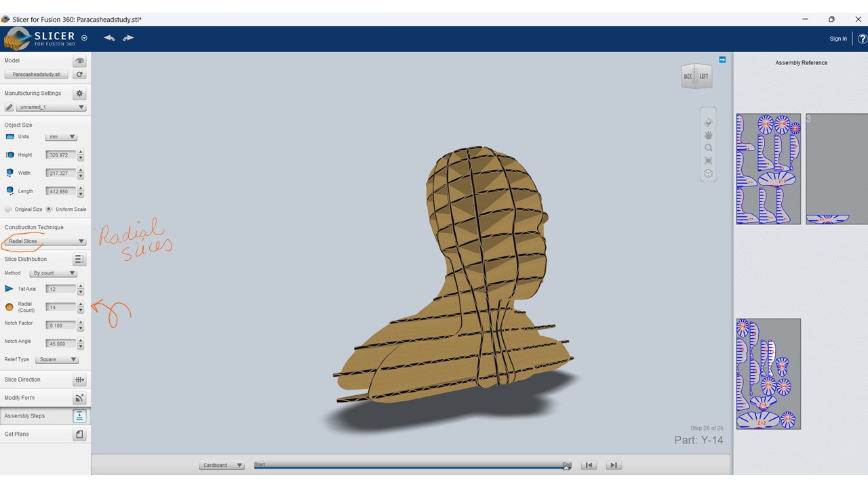This screenshot has height=488, width=868.
Task: Click the Undo arrow
Action: [x=109, y=38]
